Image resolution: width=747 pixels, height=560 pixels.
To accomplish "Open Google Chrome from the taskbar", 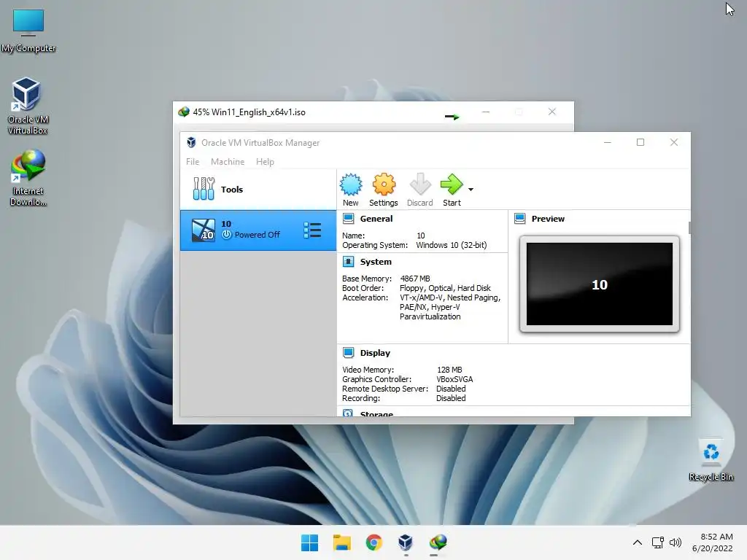I will [x=374, y=542].
